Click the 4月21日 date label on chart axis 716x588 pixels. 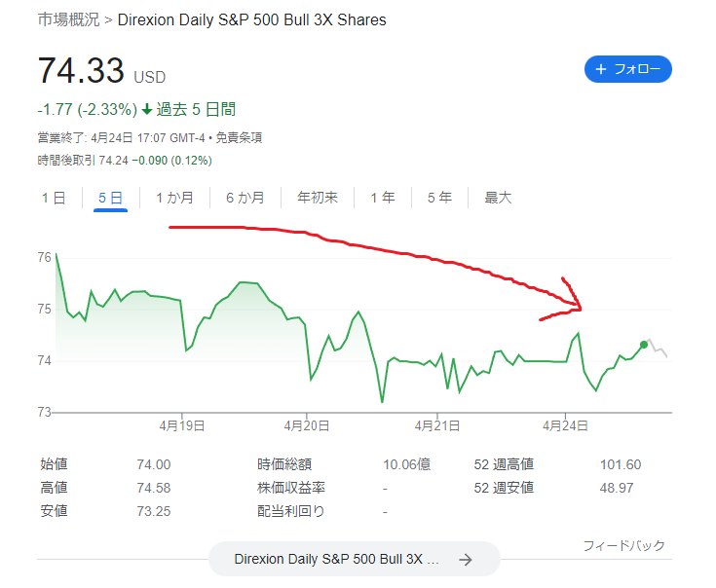tap(437, 425)
